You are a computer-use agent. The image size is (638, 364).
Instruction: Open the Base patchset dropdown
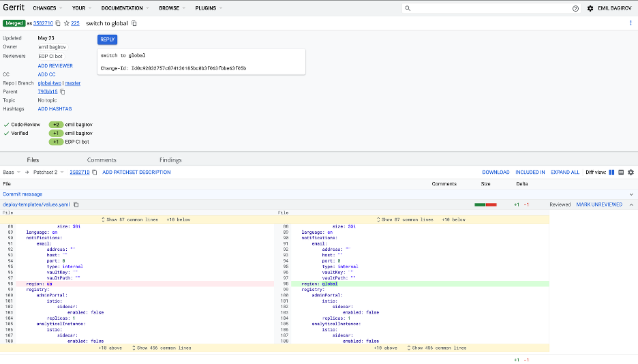tap(12, 172)
